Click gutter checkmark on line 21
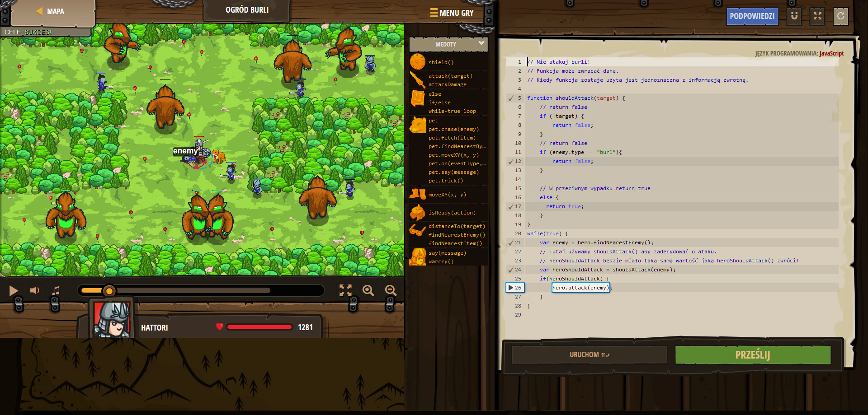The image size is (868, 415). tap(511, 242)
